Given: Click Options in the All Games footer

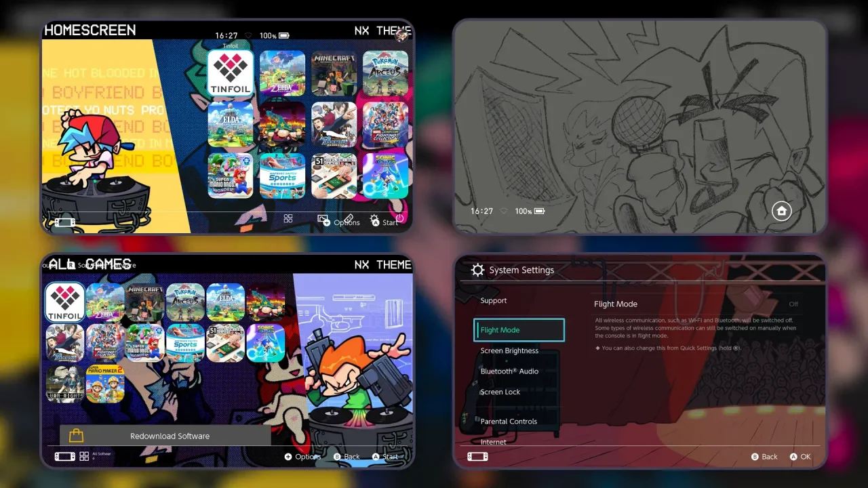Looking at the screenshot, I should point(302,457).
